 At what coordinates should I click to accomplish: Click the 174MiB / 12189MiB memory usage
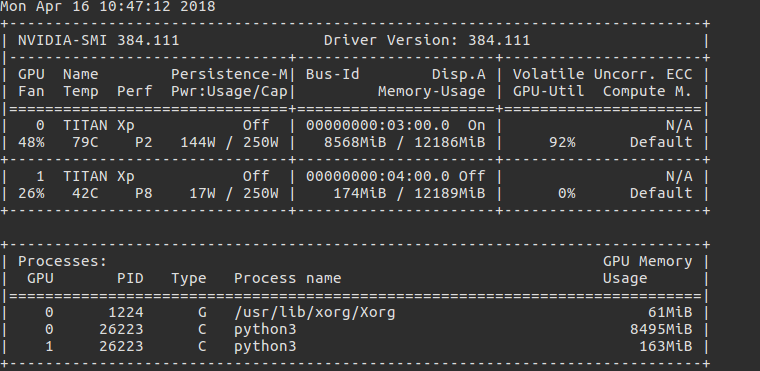tap(409, 194)
